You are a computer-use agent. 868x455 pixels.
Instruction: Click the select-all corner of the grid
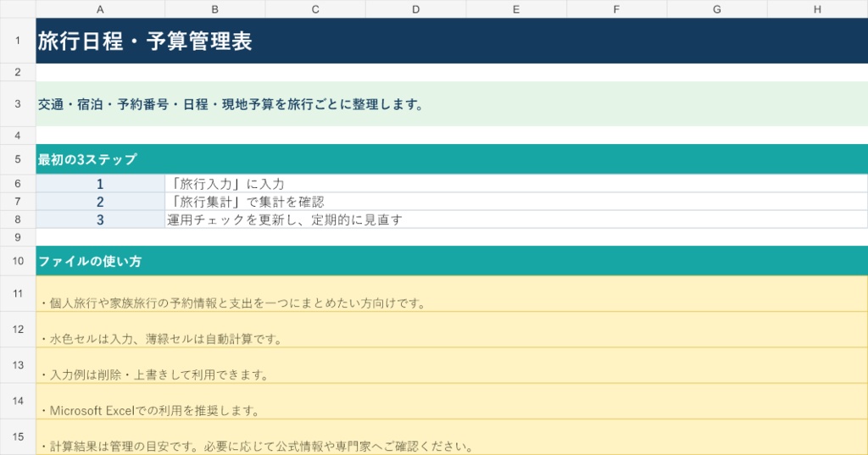pos(18,8)
